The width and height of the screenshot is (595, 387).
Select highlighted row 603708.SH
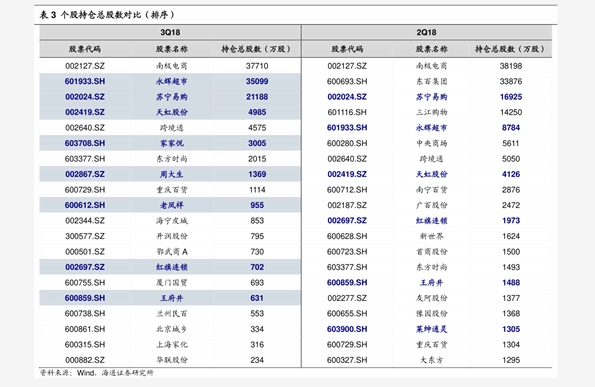tap(170, 143)
